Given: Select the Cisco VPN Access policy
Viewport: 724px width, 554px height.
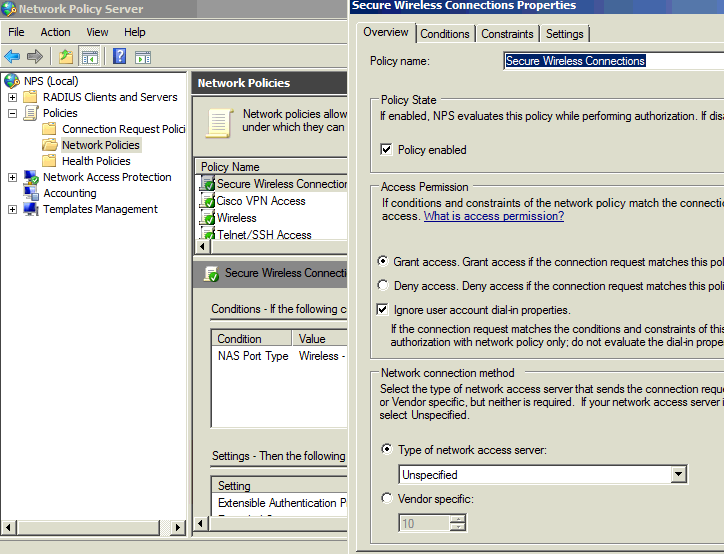Looking at the screenshot, I should (x=261, y=201).
